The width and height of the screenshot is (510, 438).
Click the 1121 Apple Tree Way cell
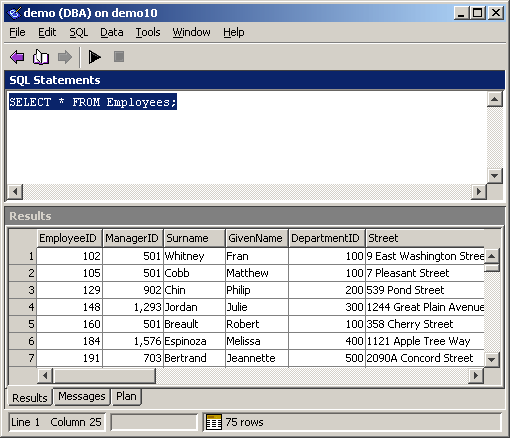tap(425, 341)
